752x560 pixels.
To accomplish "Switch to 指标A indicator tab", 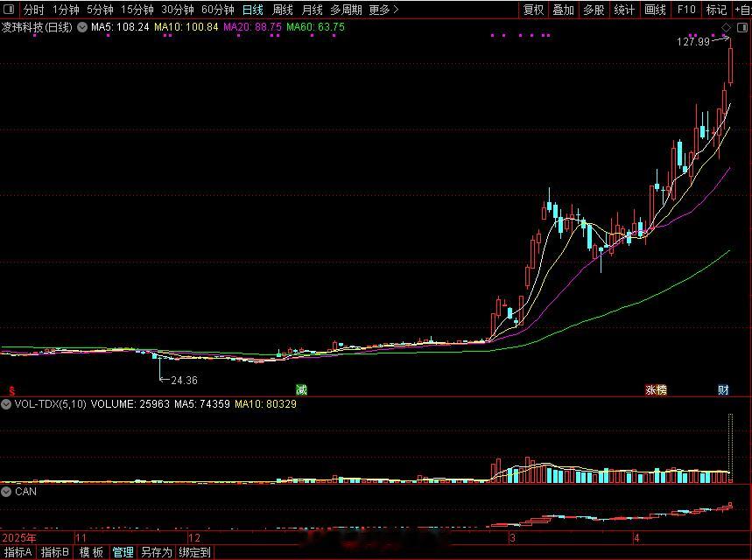I will tap(18, 552).
